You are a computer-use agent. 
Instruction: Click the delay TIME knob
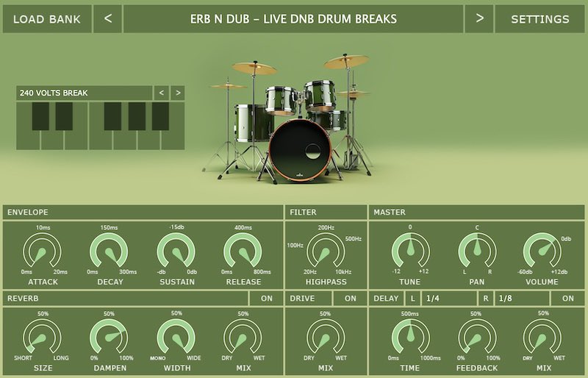point(411,337)
